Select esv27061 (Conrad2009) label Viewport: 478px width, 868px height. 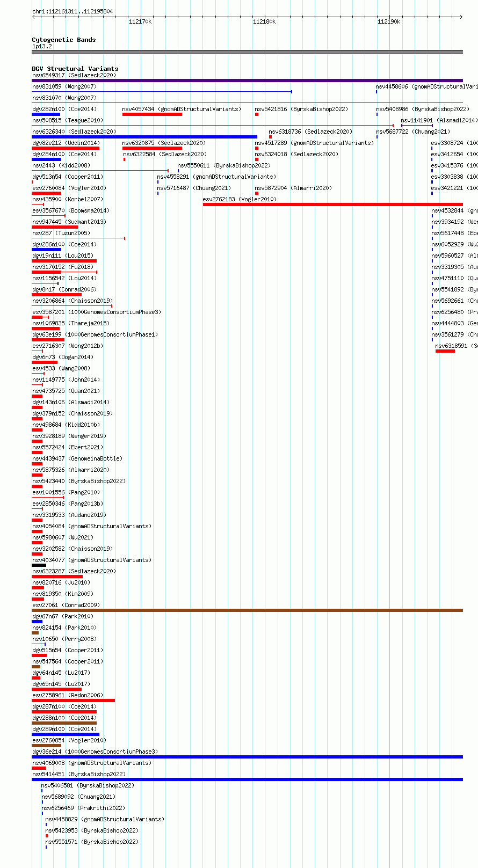click(66, 605)
